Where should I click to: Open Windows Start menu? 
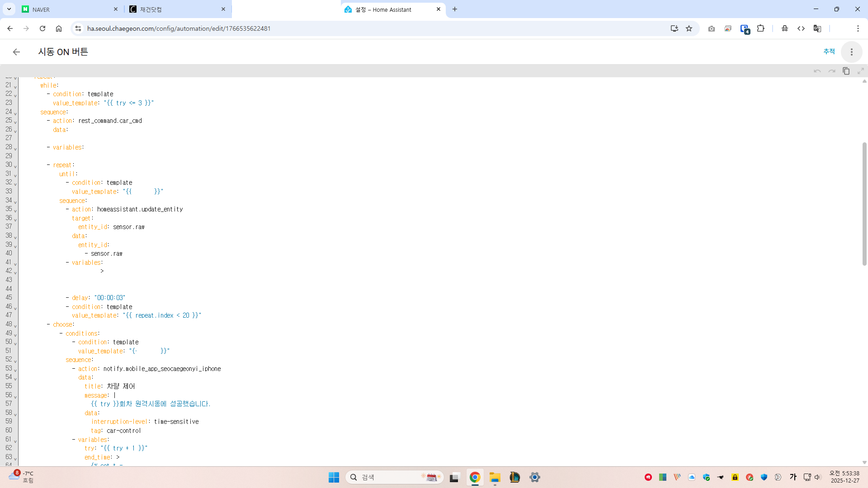[334, 477]
